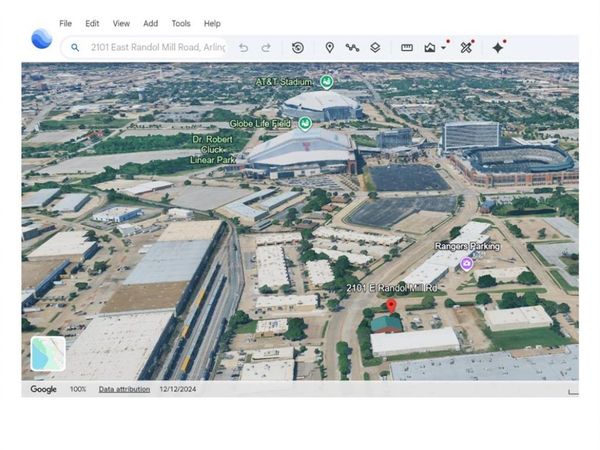Click the red 2101 E Randol Mill pin
The height and width of the screenshot is (450, 600).
pyautogui.click(x=391, y=306)
